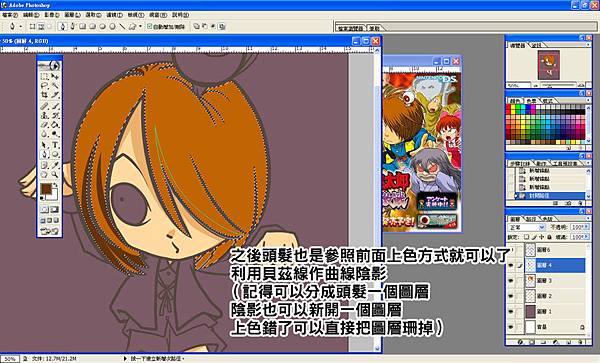Hide 圖層 1 layer via eye icon
This screenshot has width=600, height=363.
point(511,311)
